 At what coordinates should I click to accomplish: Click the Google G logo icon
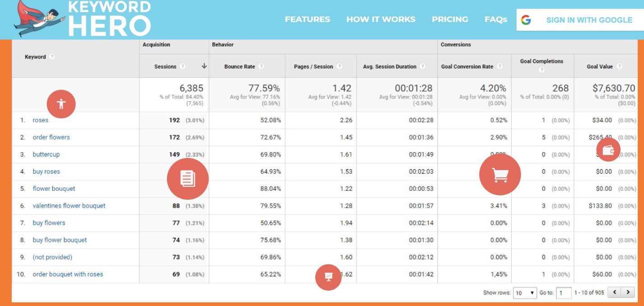click(x=526, y=20)
